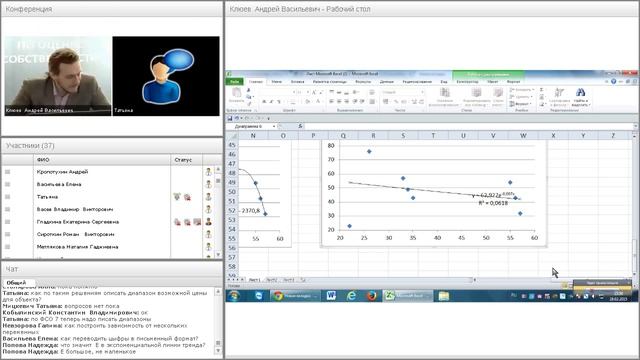The height and width of the screenshot is (360, 640).
Task: Click participants list scroll-down arrow
Action: coord(218,254)
